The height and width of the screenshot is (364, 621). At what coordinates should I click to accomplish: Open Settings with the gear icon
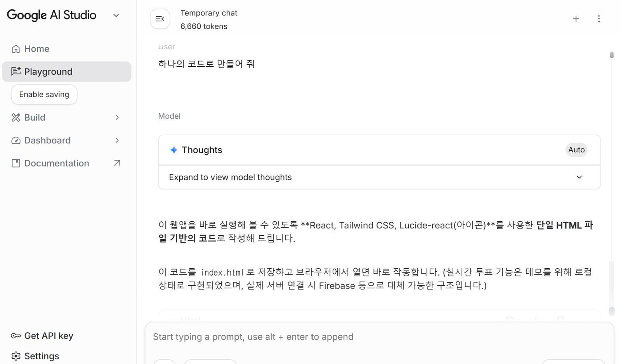16,356
